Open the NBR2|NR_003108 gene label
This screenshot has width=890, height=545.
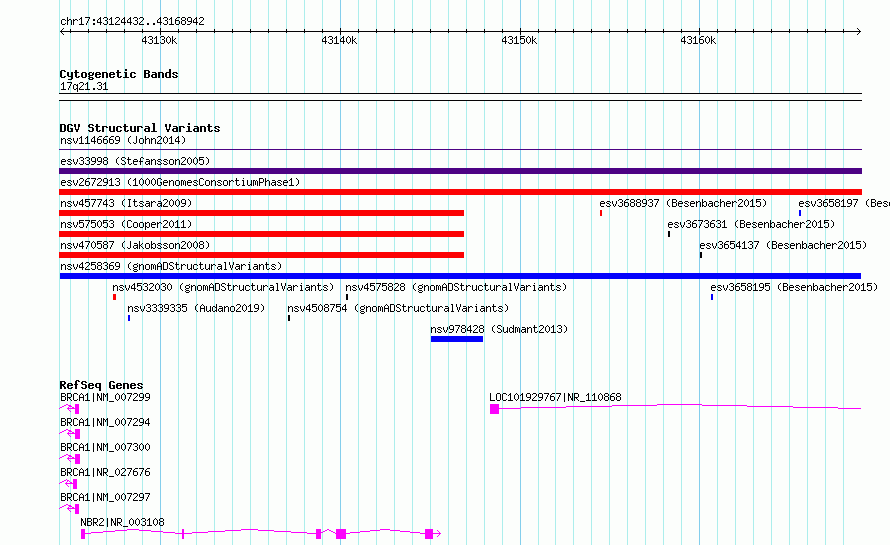pos(122,522)
